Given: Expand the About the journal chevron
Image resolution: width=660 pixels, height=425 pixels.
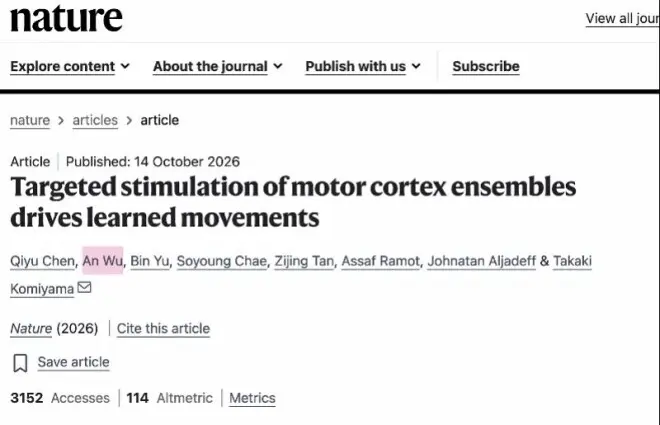Looking at the screenshot, I should 278,66.
